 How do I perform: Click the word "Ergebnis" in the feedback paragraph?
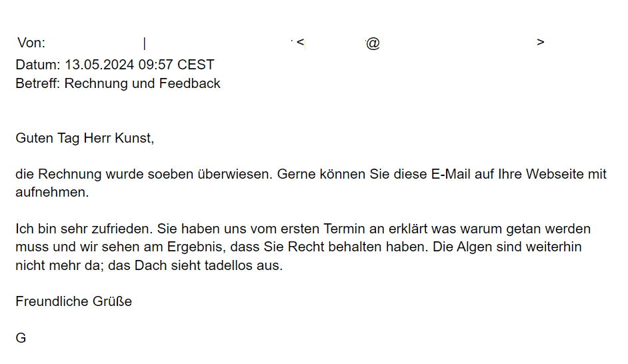tap(195, 247)
